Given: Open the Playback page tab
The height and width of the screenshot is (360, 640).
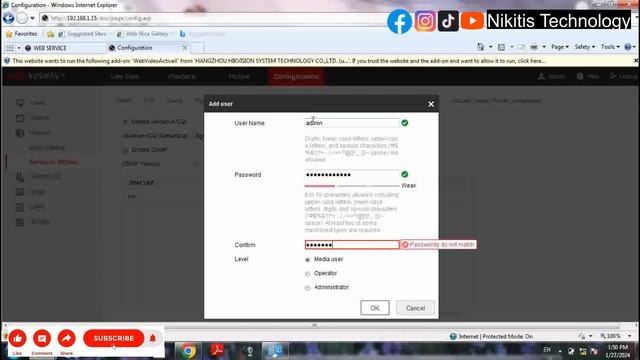Looking at the screenshot, I should point(182,76).
